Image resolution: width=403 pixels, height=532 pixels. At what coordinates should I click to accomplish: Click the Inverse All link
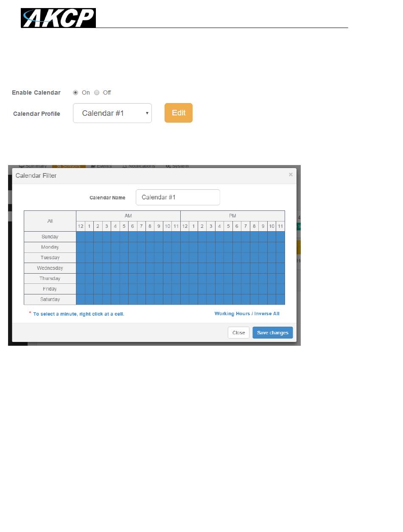tap(267, 314)
